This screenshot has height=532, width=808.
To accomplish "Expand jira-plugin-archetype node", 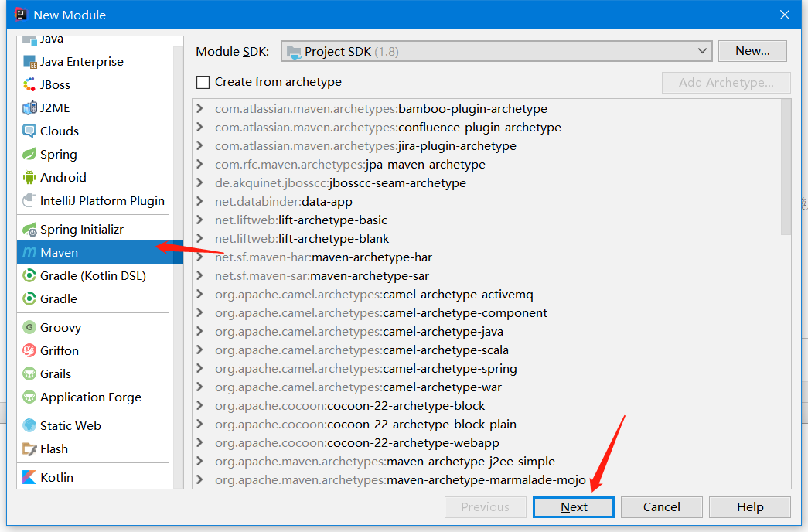I will [200, 146].
